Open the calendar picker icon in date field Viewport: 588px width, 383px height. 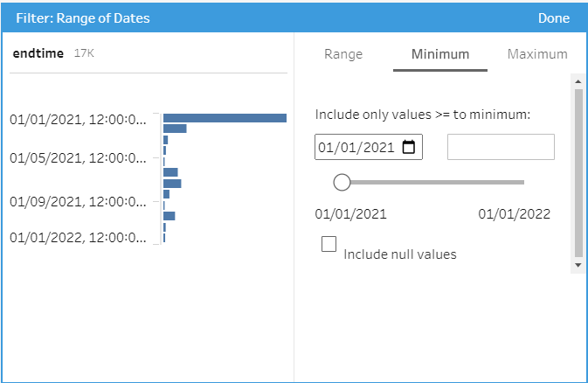(409, 147)
